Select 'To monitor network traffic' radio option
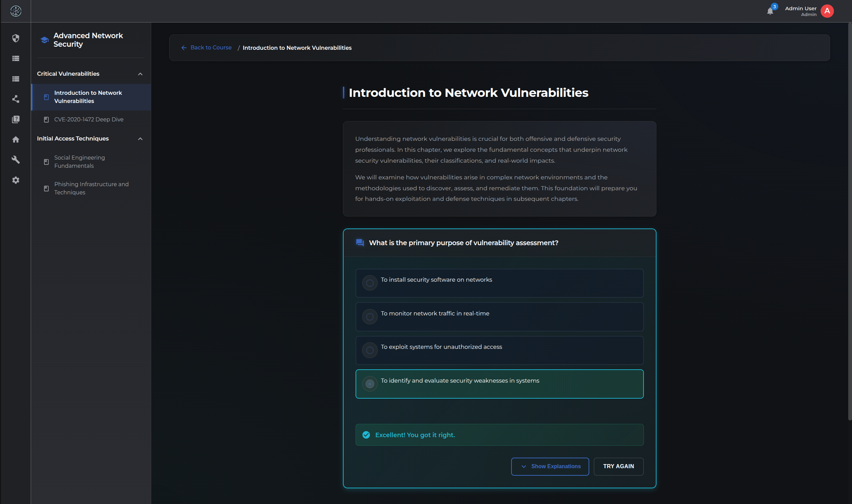The image size is (852, 504). (x=370, y=317)
